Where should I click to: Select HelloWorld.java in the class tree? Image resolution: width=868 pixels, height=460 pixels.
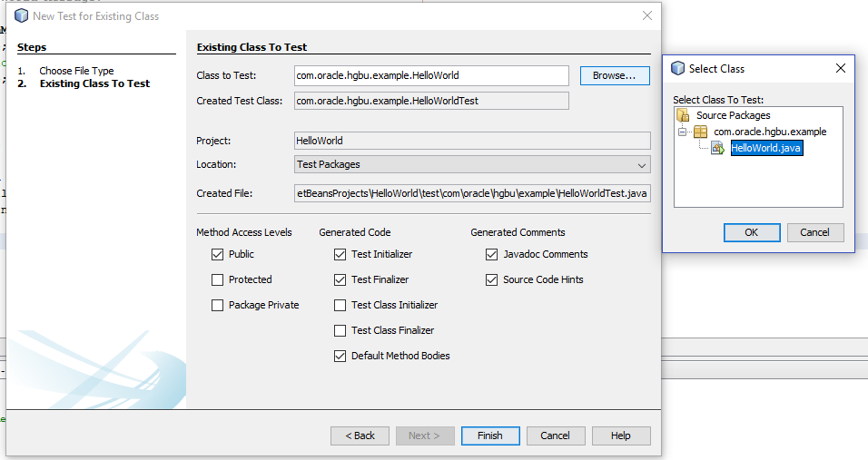pyautogui.click(x=766, y=149)
